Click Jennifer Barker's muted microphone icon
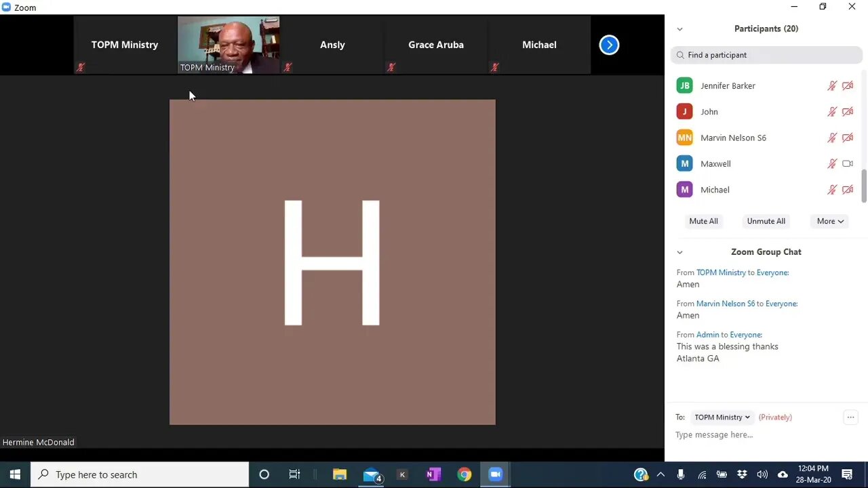 tap(832, 85)
